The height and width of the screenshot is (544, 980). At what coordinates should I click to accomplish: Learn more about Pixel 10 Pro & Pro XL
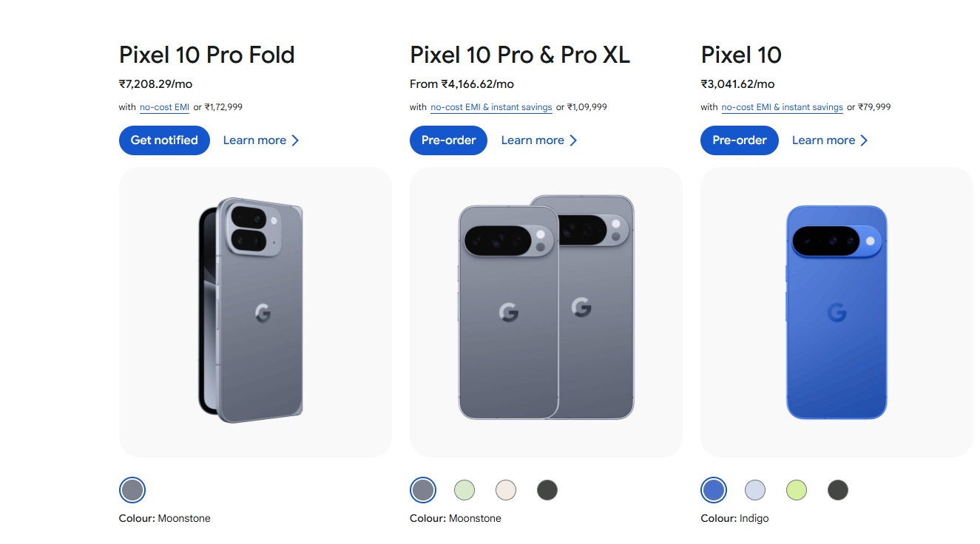pos(533,140)
